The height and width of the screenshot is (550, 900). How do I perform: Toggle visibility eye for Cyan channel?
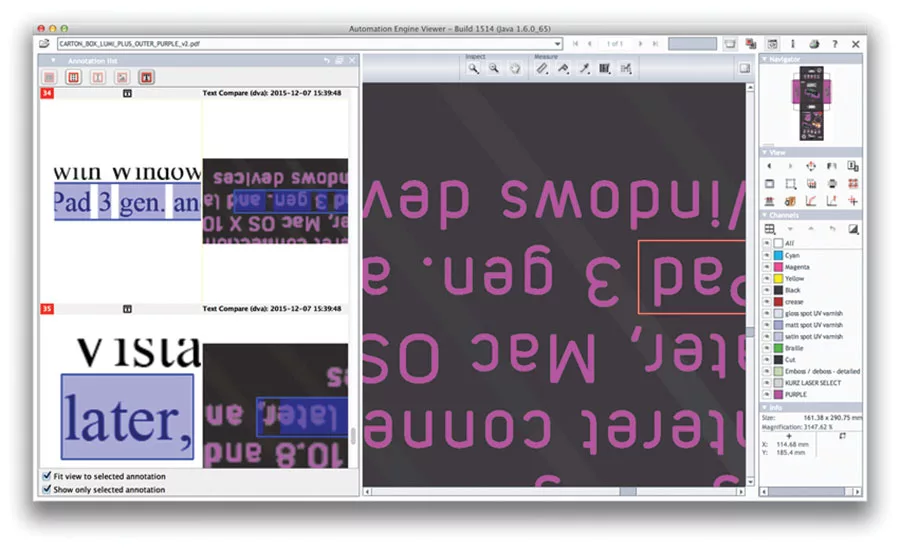pos(766,255)
